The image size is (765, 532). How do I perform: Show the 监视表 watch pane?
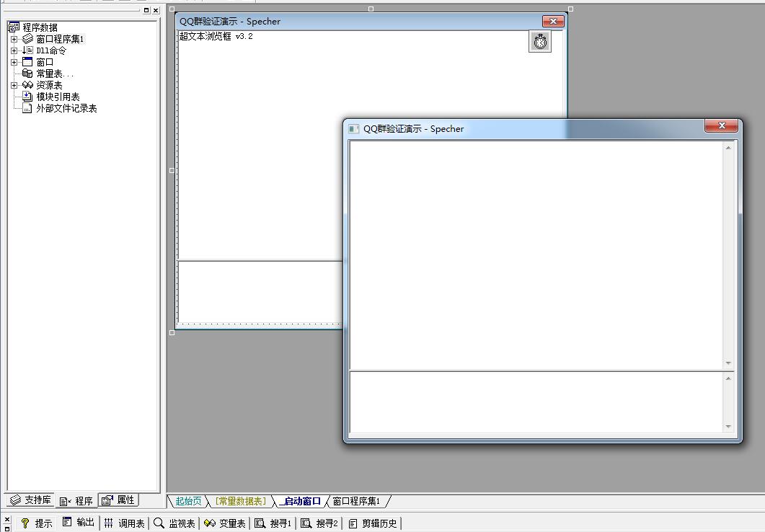174,523
